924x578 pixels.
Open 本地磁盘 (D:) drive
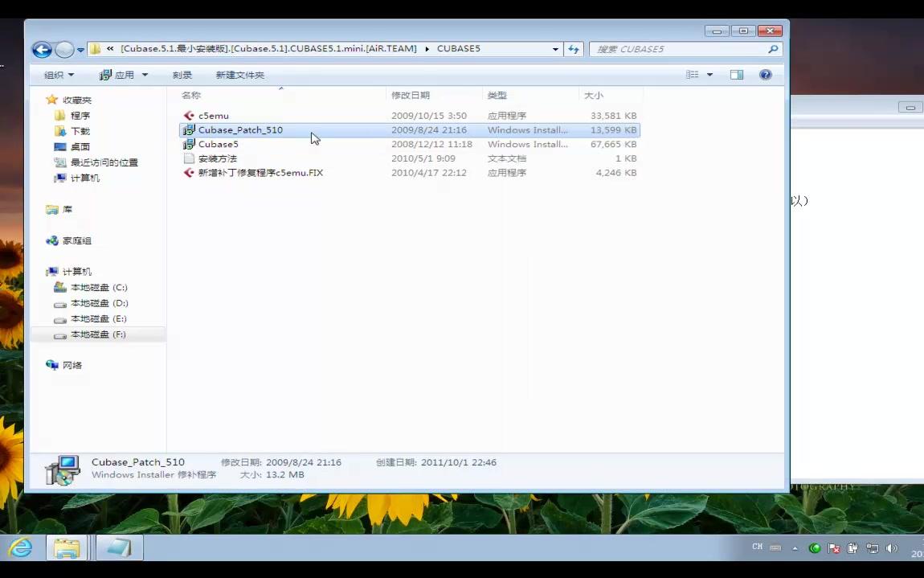point(99,303)
